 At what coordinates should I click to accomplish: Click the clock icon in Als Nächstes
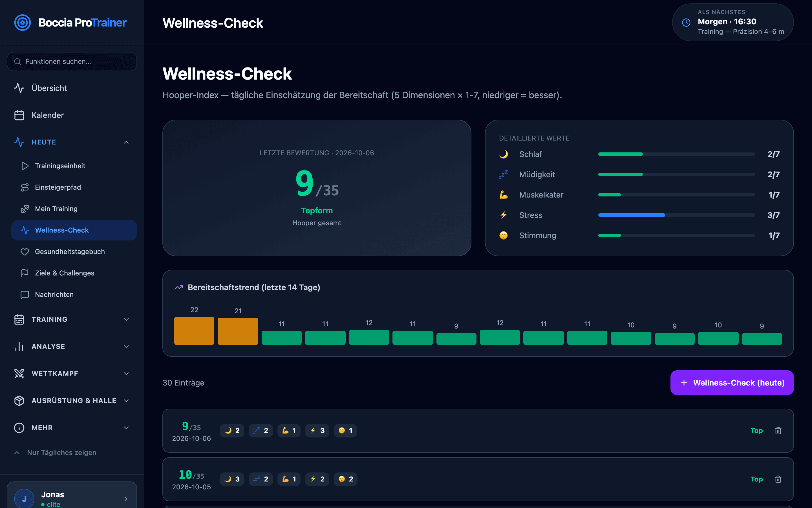tap(686, 23)
